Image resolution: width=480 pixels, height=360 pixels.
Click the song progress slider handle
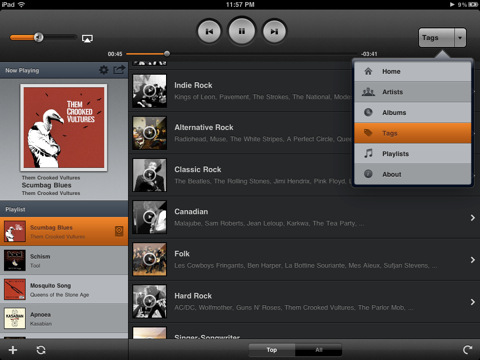pyautogui.click(x=167, y=53)
